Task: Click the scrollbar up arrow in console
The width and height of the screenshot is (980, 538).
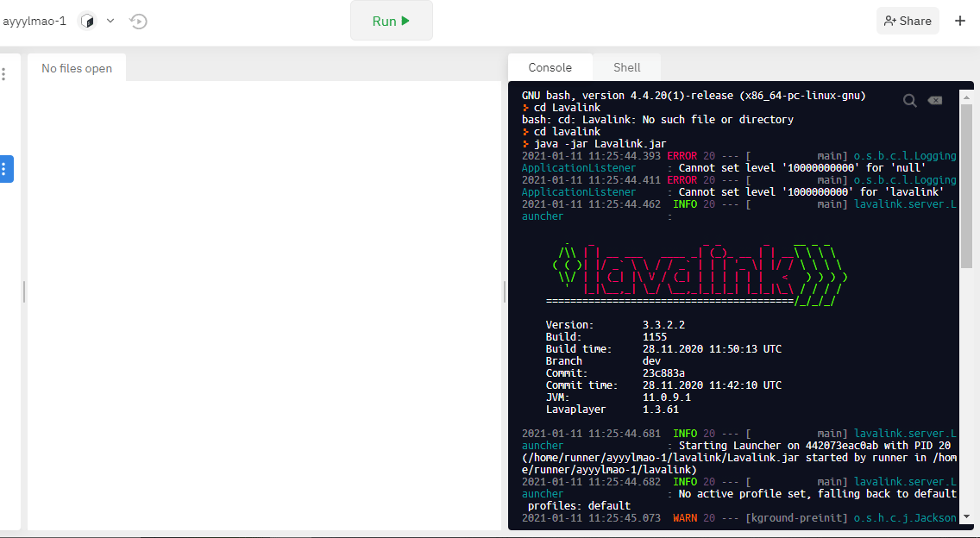Action: (967, 97)
